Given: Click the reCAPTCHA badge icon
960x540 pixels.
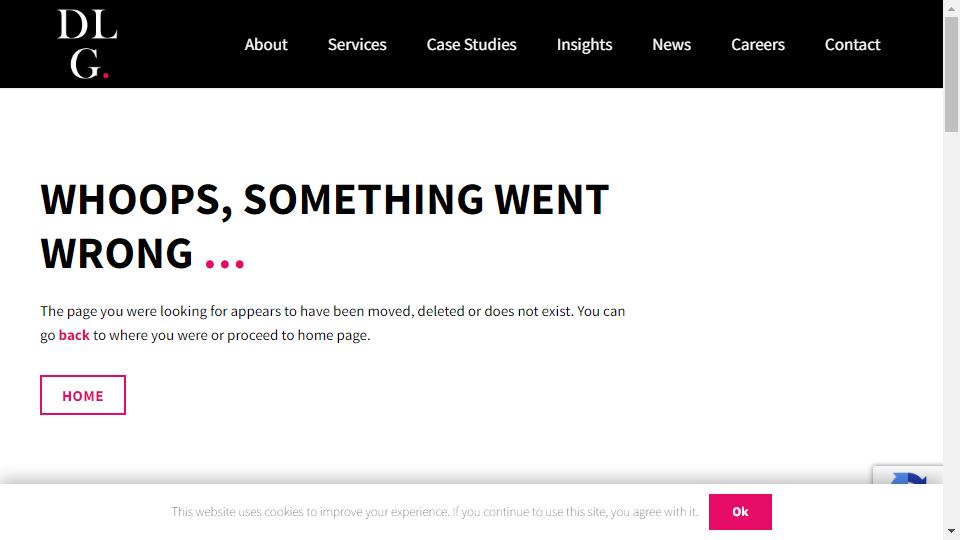Looking at the screenshot, I should (x=908, y=477).
